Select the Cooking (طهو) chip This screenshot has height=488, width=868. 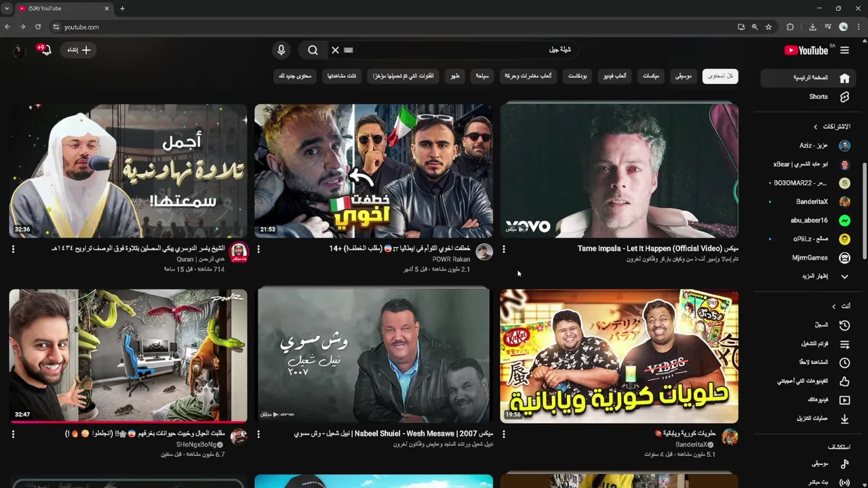pyautogui.click(x=455, y=76)
